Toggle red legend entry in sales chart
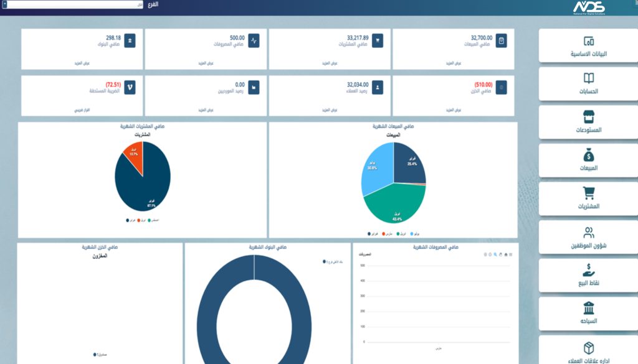Viewport: 638px width, 364px height. [x=388, y=234]
